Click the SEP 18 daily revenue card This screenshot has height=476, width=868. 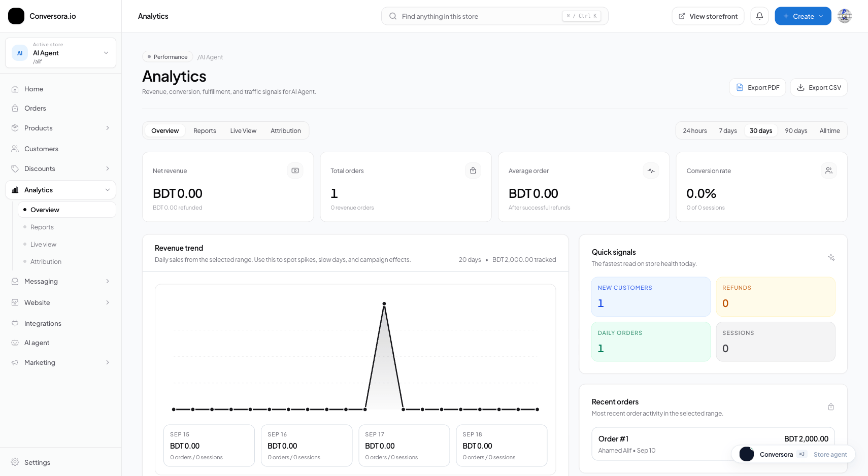click(x=502, y=446)
